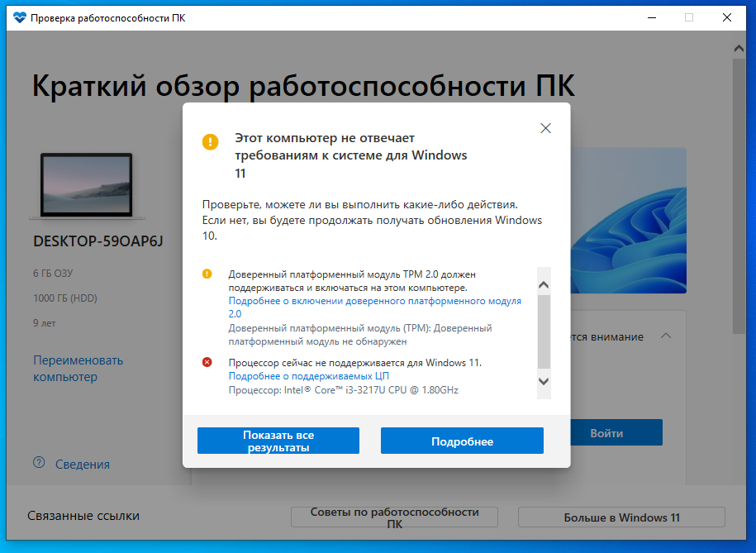Open 'Больше в Windows 11' button
The height and width of the screenshot is (553, 756).
(x=621, y=517)
